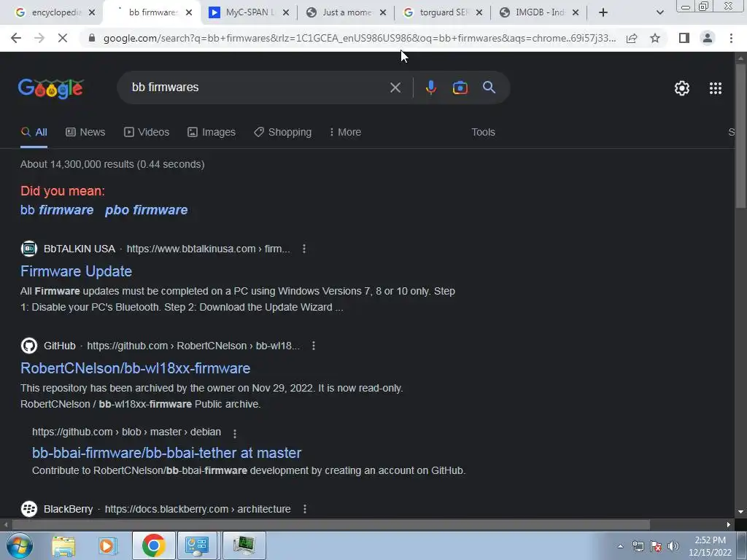Click the horizontal scrollbar thumb

coord(331,524)
